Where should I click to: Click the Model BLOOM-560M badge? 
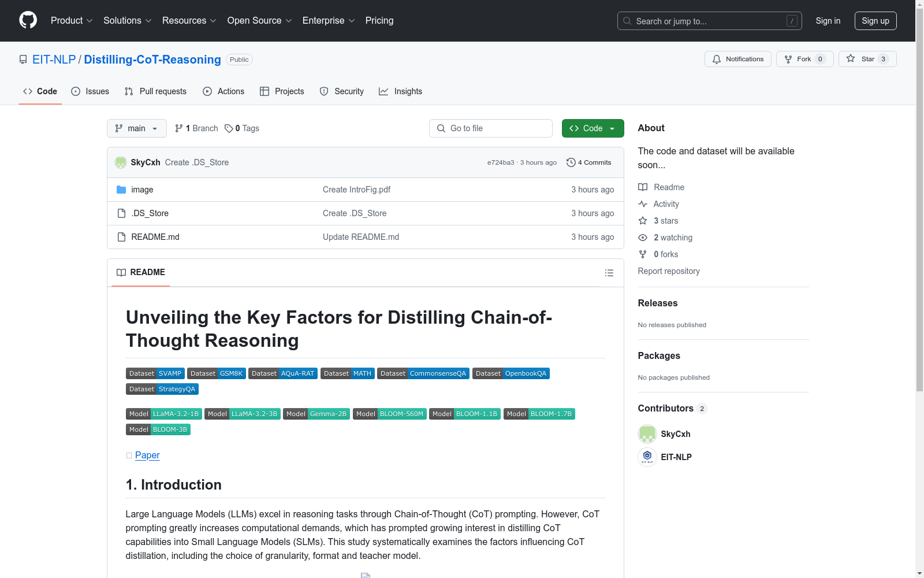point(390,414)
